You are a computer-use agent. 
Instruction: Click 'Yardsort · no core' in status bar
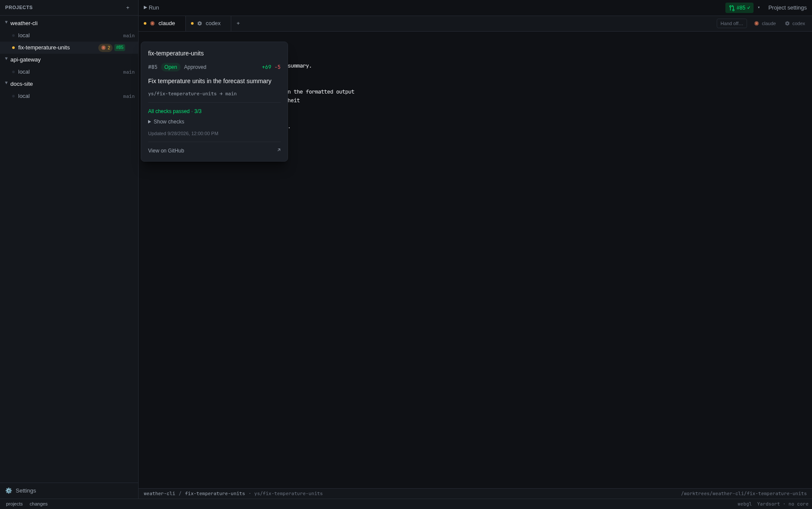(783, 504)
